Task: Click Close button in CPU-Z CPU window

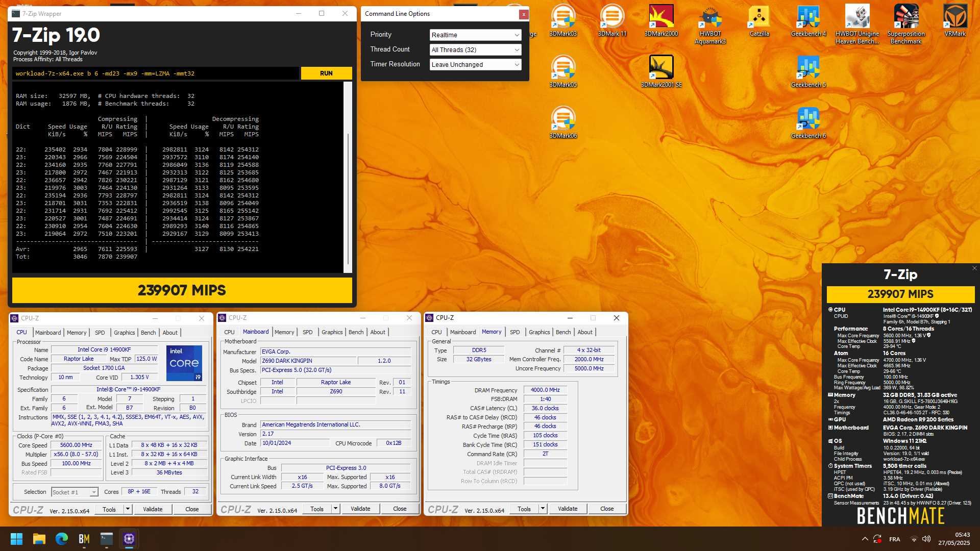Action: 192,509
